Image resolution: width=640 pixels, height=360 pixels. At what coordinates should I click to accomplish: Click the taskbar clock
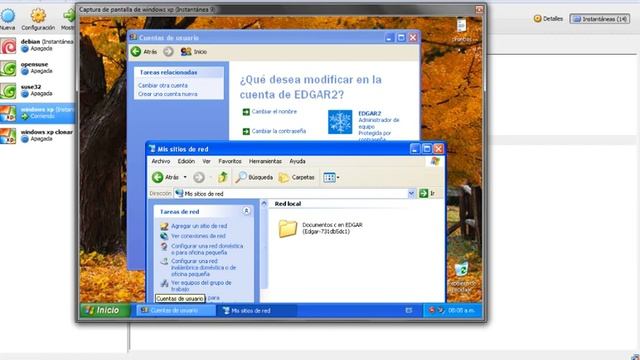point(461,310)
